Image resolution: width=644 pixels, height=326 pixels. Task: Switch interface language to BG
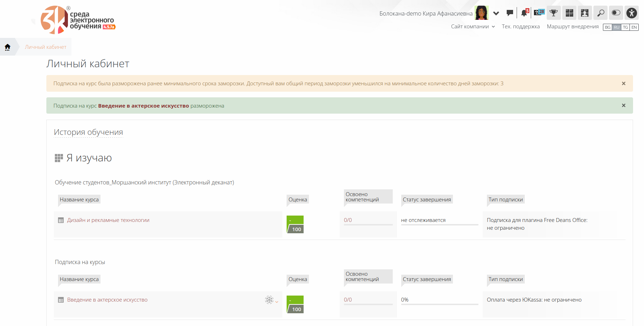coord(608,27)
